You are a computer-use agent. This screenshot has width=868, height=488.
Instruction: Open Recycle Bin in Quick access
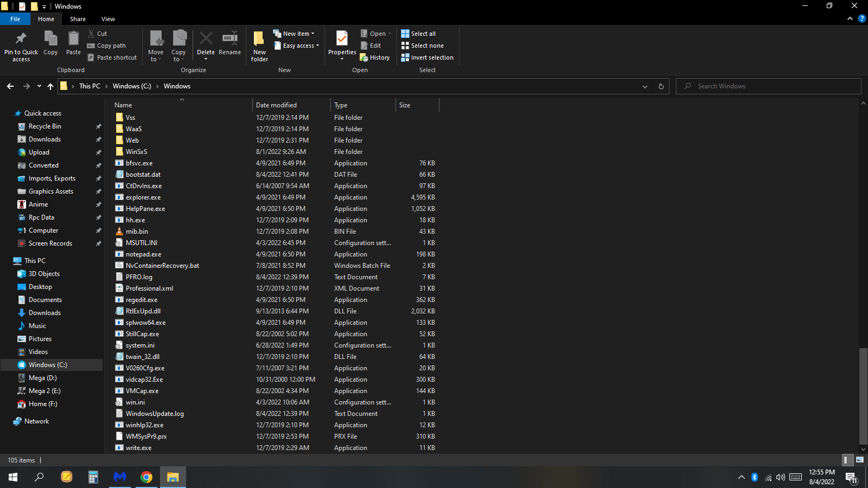tap(44, 126)
